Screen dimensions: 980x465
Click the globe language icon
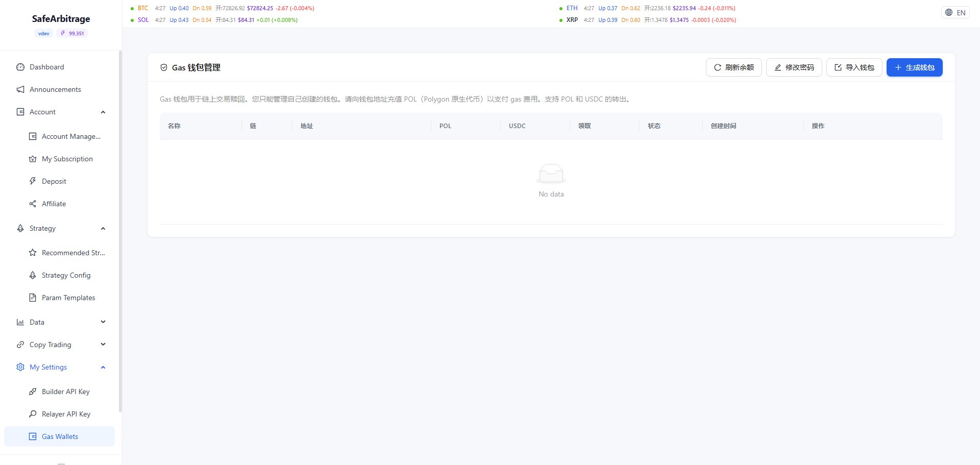pos(949,13)
